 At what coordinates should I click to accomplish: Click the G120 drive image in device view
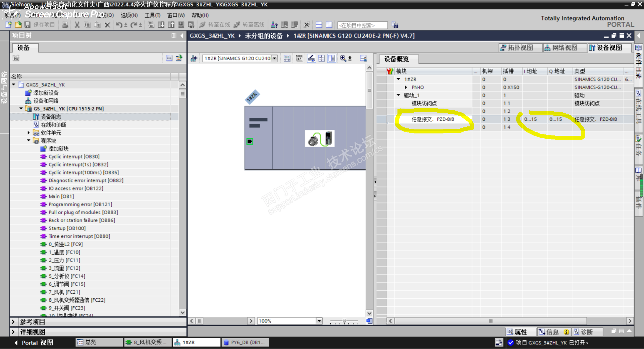tap(320, 138)
